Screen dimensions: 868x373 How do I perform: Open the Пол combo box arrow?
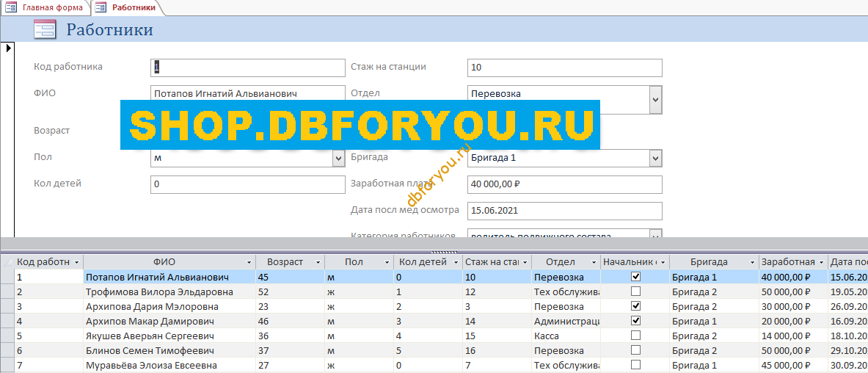pos(338,159)
